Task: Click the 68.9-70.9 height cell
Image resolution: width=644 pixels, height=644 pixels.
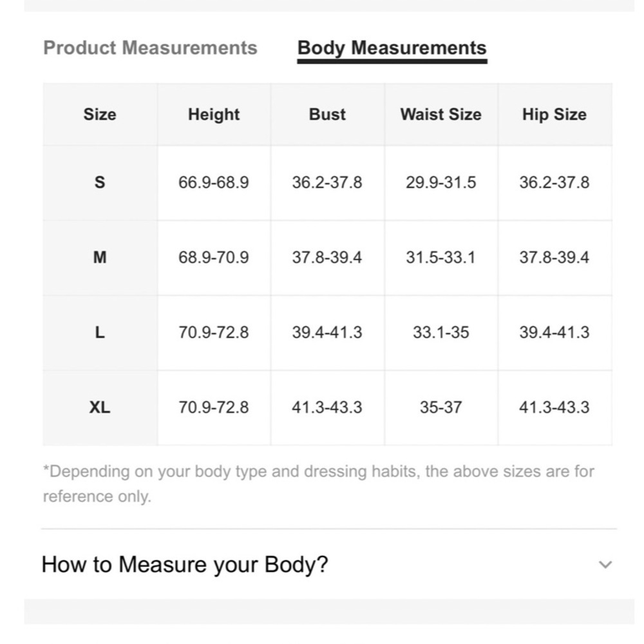Action: pos(214,258)
